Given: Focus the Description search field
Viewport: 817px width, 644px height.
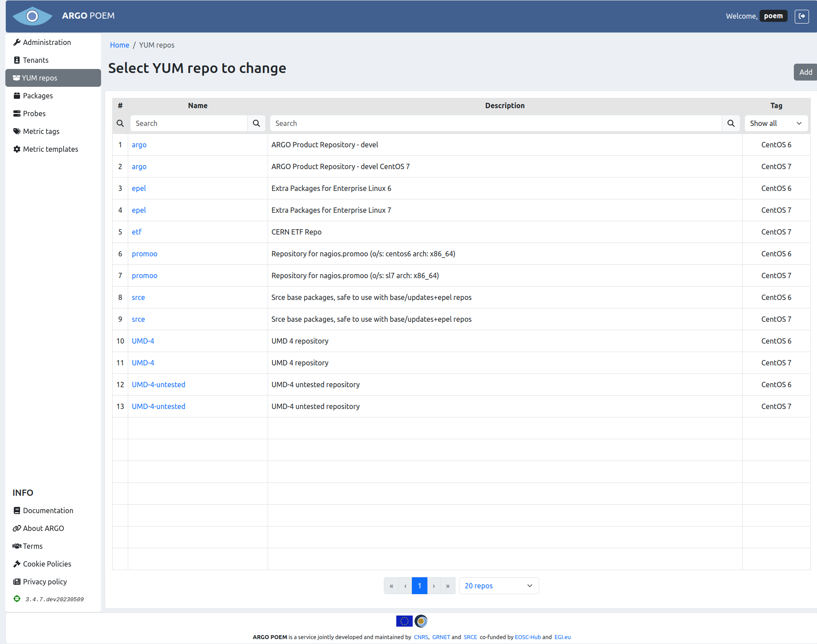Looking at the screenshot, I should pyautogui.click(x=496, y=123).
